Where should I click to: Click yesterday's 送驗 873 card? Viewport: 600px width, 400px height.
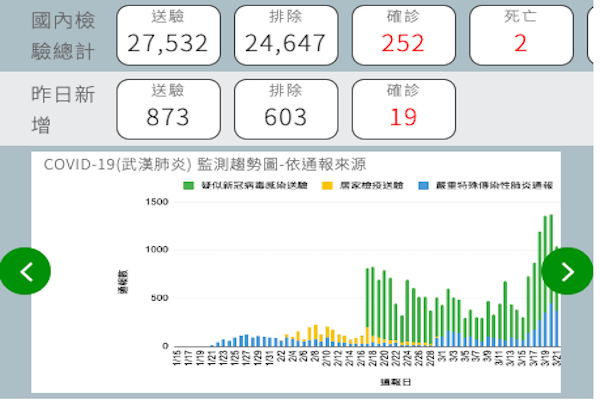pos(168,108)
